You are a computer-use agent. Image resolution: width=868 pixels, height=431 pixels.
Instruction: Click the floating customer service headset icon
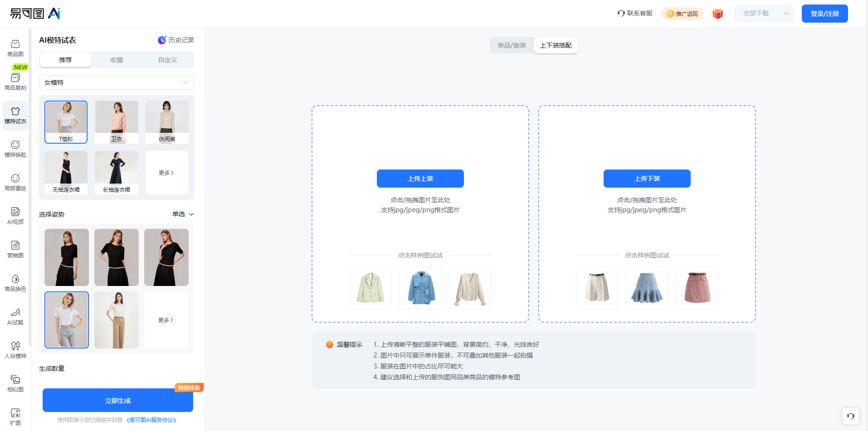(851, 416)
